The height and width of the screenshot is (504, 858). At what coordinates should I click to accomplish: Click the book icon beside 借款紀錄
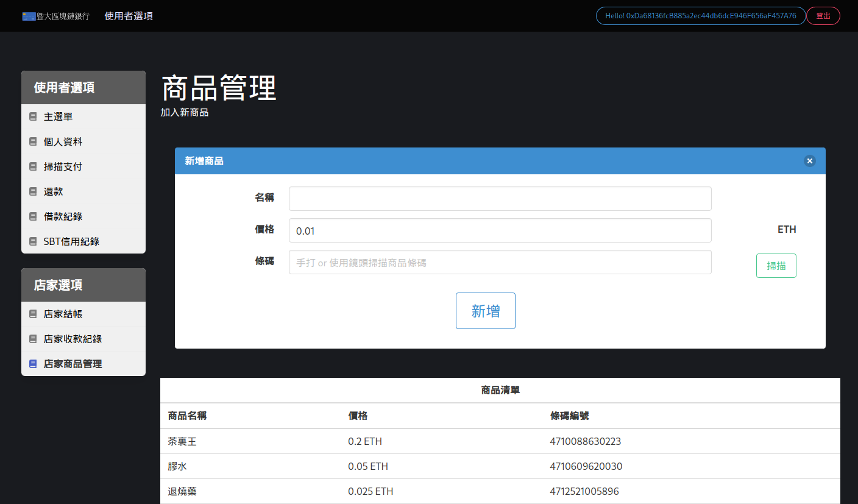(x=33, y=216)
